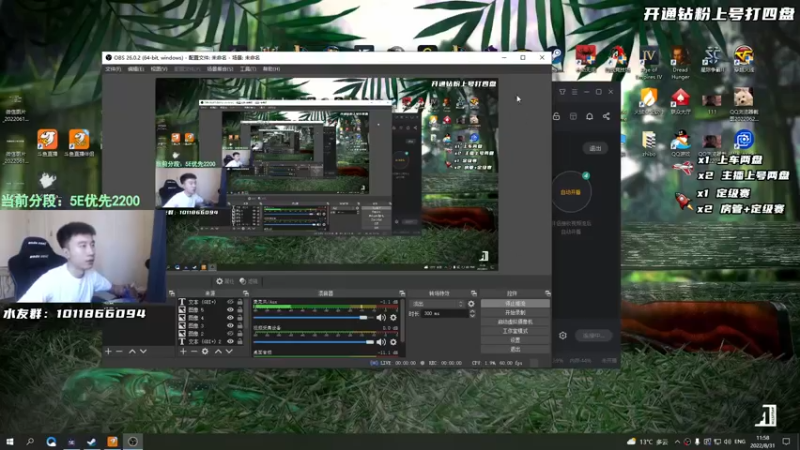800x450 pixels.
Task: Hide the 图像 3 source via eye icon
Action: 230,326
